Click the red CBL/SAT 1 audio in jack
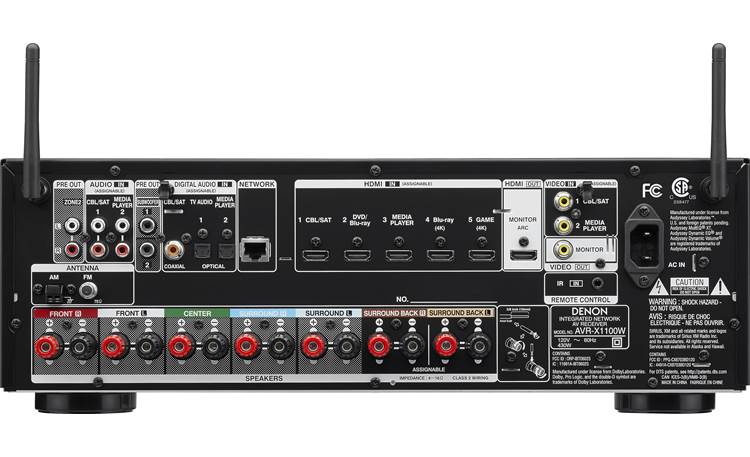Viewport: 750px width, 457px height. point(97,249)
